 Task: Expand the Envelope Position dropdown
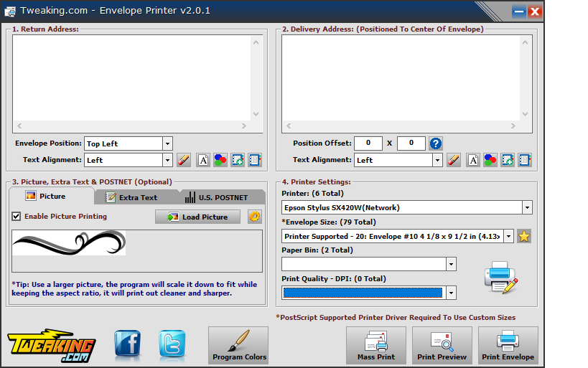(167, 143)
